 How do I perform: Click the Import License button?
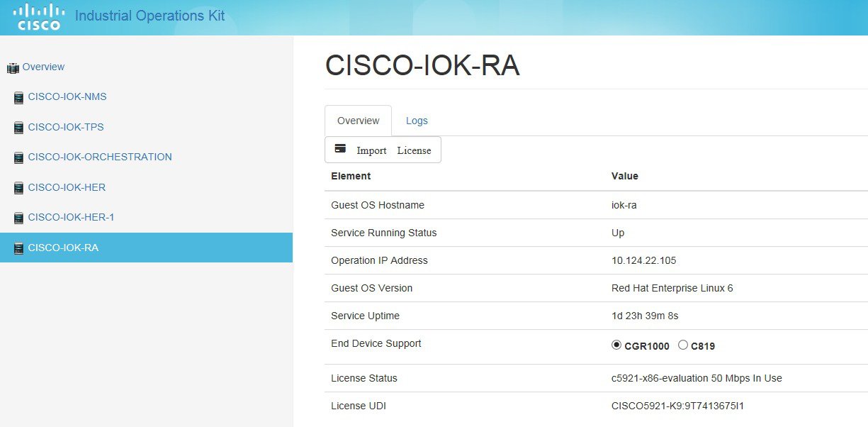(383, 150)
